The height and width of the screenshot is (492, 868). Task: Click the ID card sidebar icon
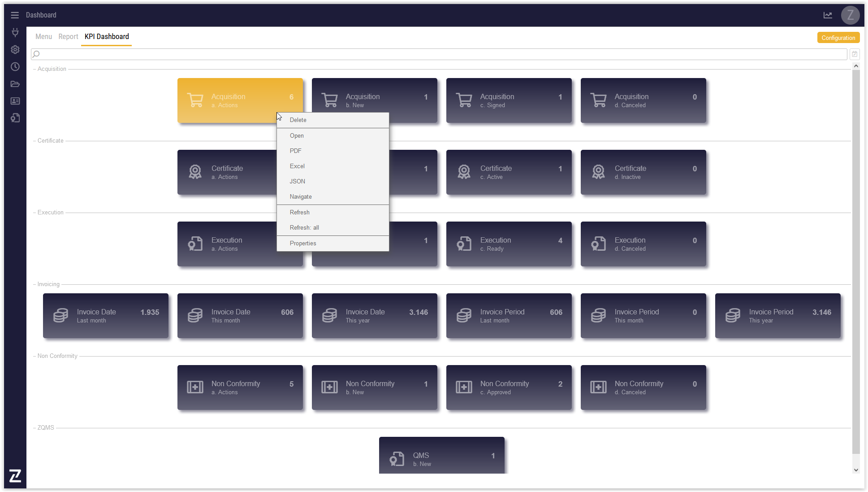15,101
